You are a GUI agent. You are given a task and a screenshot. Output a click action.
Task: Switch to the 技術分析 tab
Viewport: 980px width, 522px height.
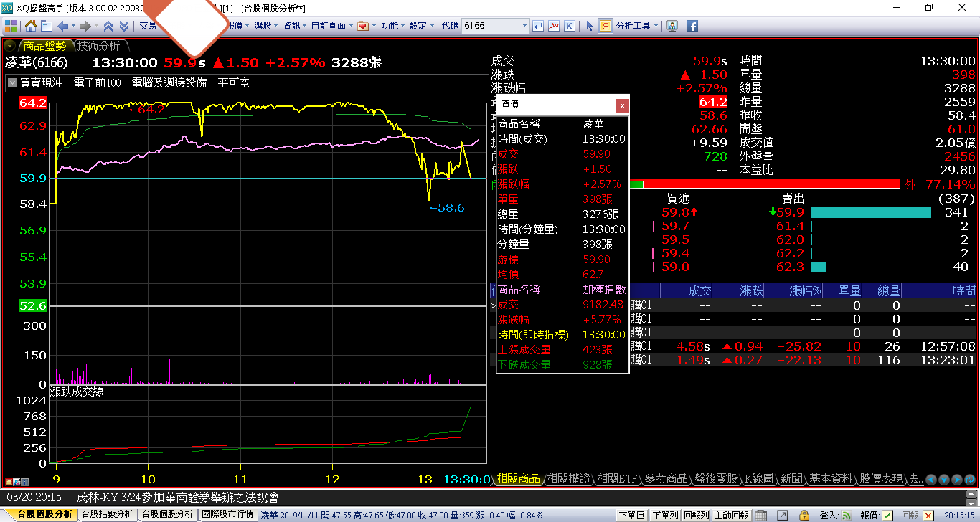click(x=99, y=46)
